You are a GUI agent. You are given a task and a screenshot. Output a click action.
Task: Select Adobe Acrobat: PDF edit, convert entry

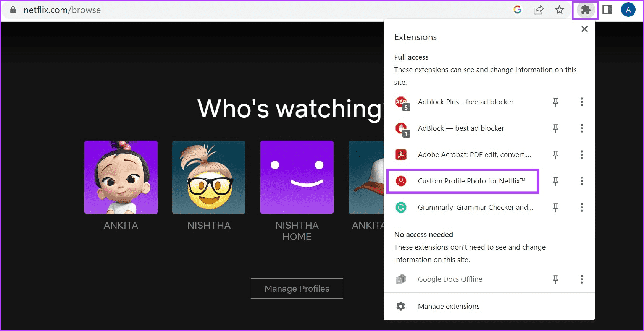(x=475, y=155)
